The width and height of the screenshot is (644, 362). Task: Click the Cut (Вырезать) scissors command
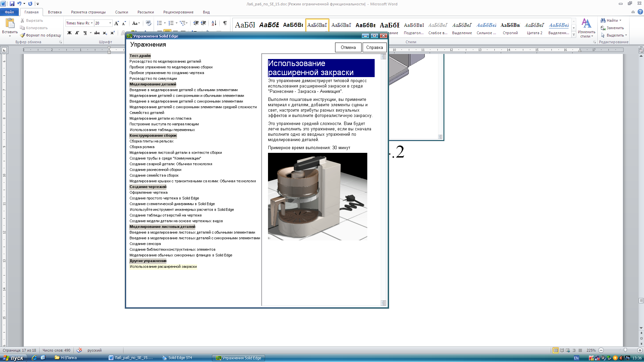coord(32,20)
